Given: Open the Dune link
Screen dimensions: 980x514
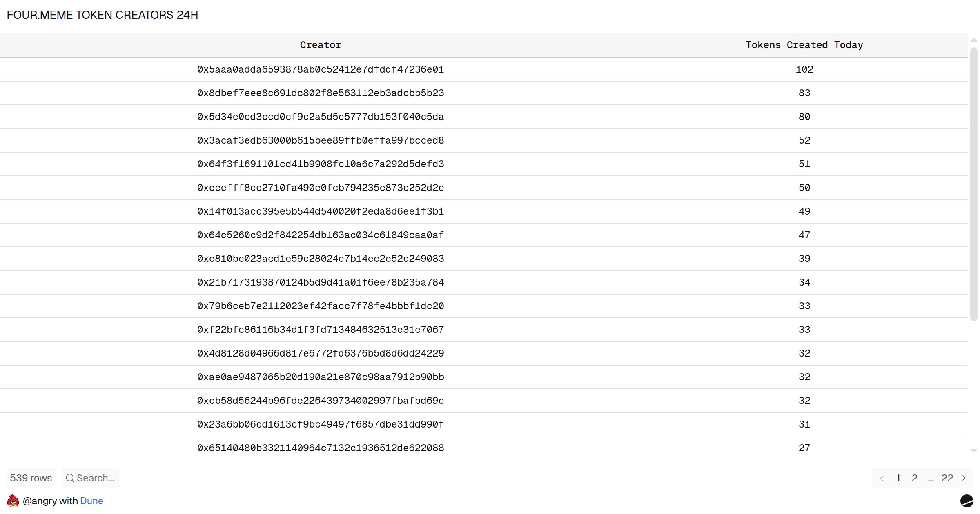Looking at the screenshot, I should pyautogui.click(x=91, y=501).
